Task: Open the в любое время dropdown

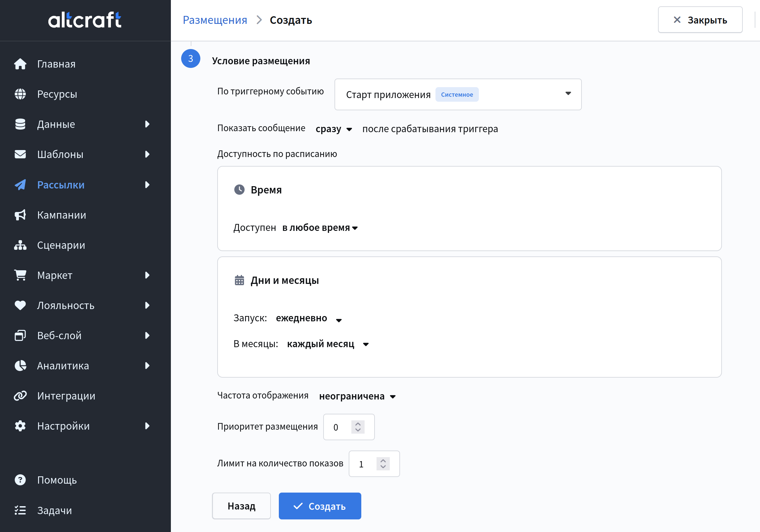Action: (320, 228)
